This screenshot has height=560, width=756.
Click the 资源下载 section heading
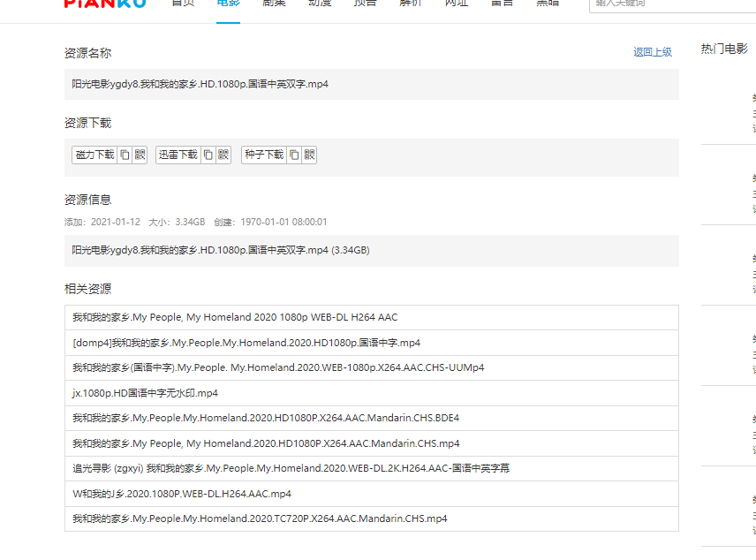point(87,123)
